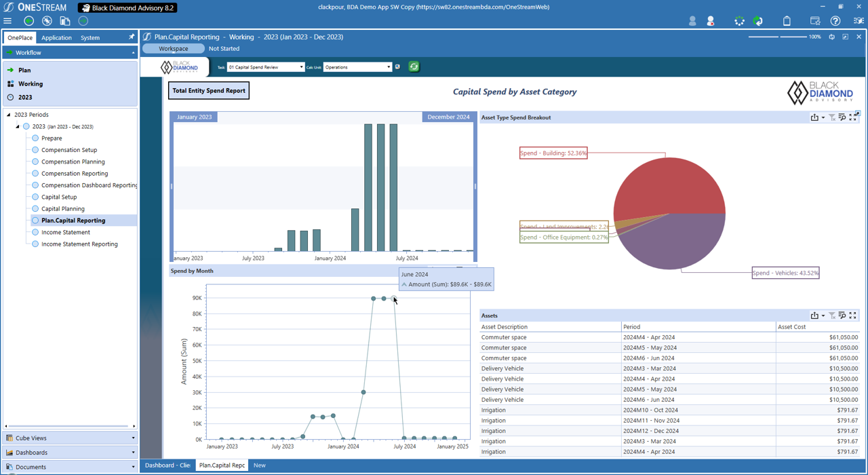Select the Income Statement Reporting workflow step
The image size is (868, 475).
click(x=79, y=244)
